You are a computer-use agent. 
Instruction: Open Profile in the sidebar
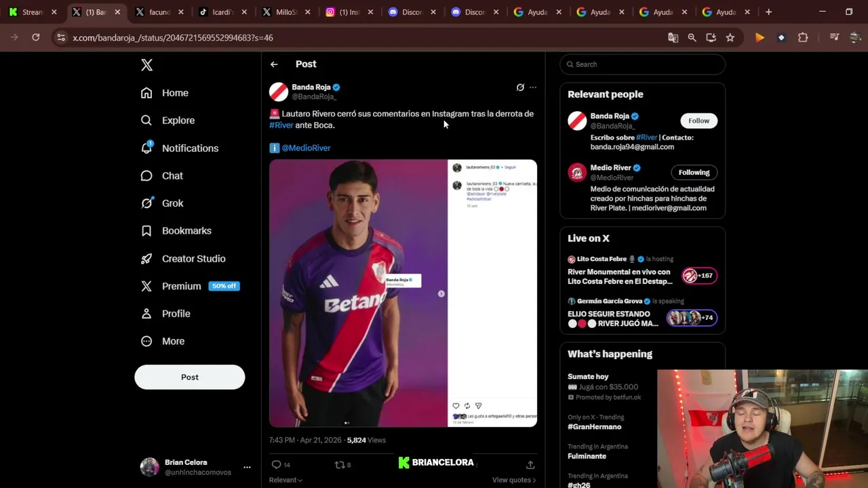point(165,314)
